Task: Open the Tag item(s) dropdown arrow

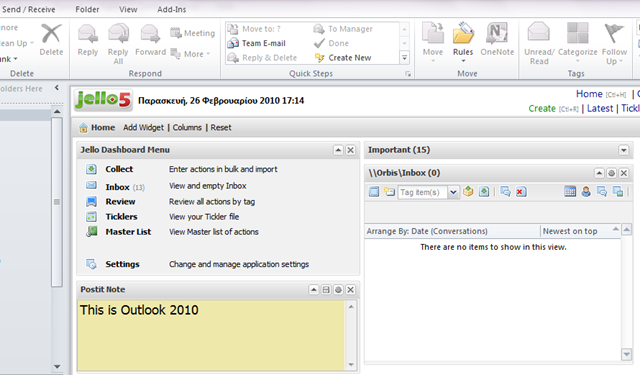Action: click(453, 192)
